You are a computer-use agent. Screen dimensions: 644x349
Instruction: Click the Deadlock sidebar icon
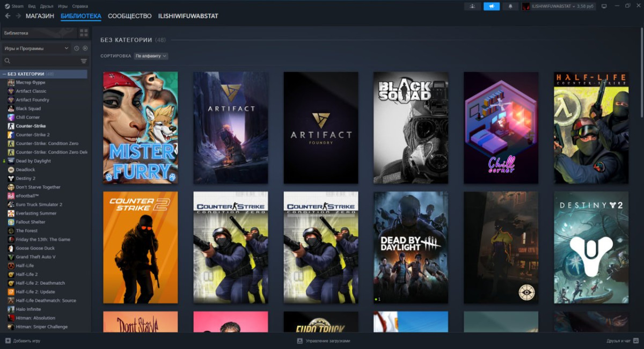(x=11, y=170)
